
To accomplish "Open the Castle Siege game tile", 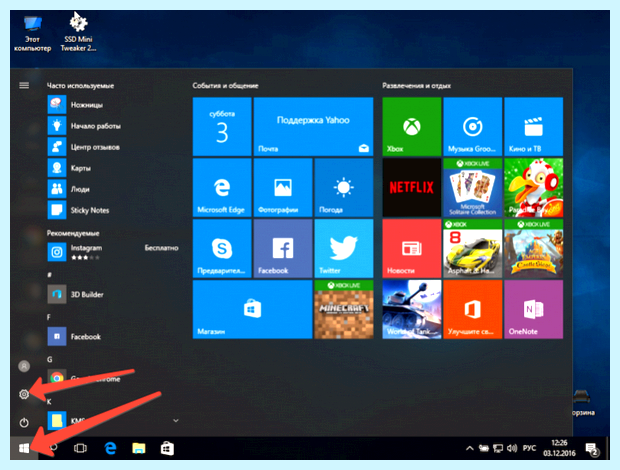I will coord(533,248).
